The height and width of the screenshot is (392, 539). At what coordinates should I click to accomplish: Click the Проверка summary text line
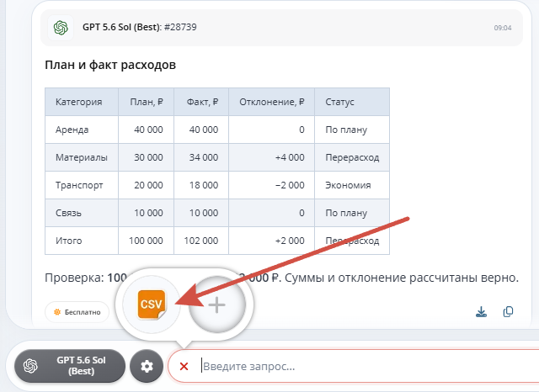(281, 278)
